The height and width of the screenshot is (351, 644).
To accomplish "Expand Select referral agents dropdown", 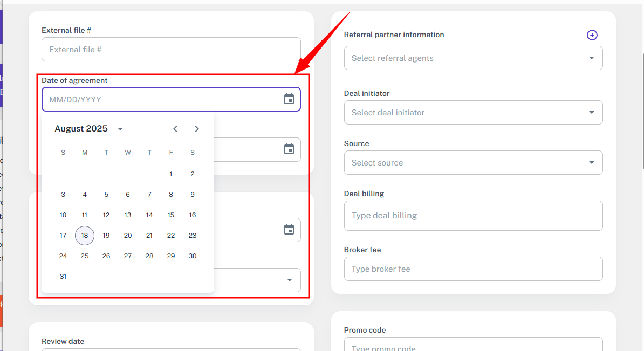I will point(473,58).
